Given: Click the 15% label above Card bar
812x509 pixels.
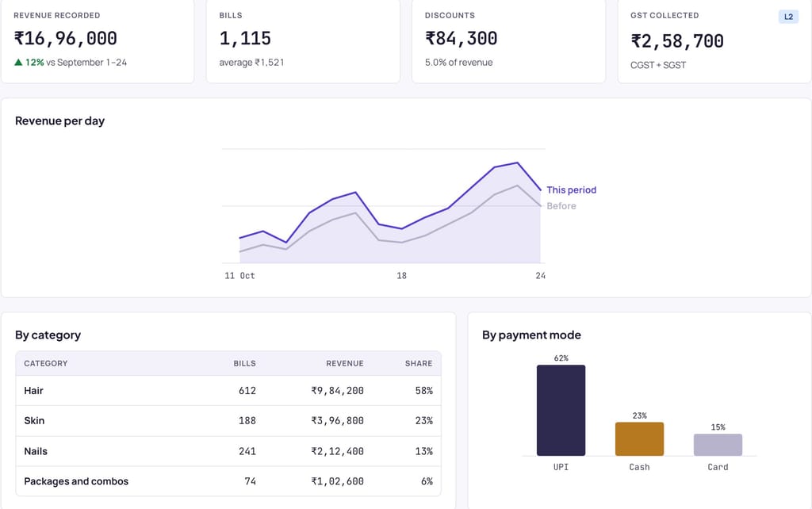Looking at the screenshot, I should [x=718, y=427].
